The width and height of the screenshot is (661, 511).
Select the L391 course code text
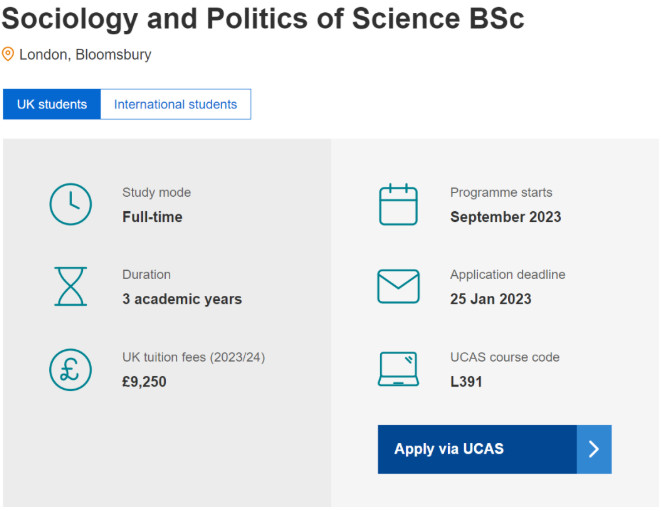[466, 382]
